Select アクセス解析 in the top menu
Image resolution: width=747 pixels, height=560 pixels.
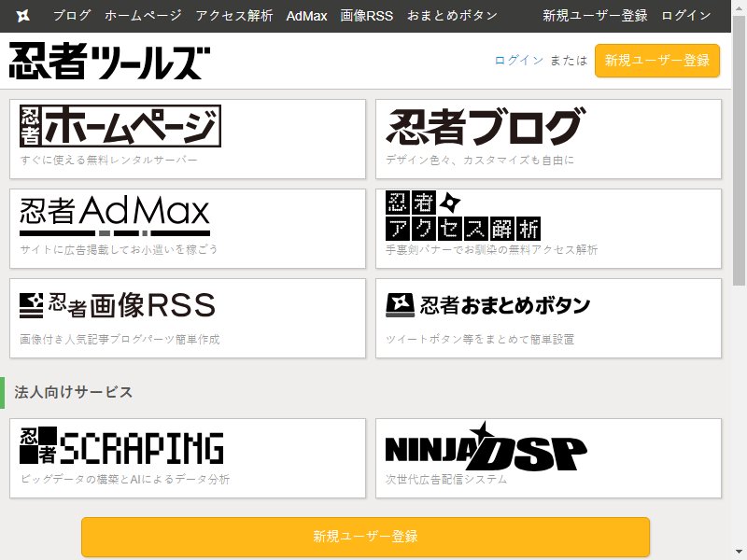pos(234,16)
